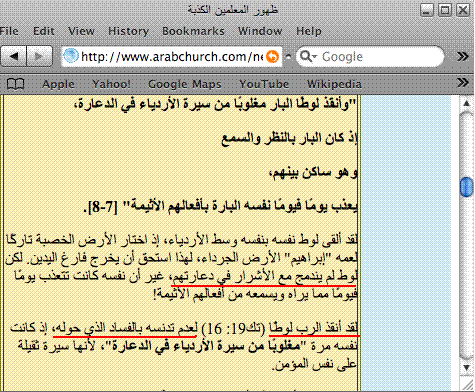Open the History menu
475x392 pixels.
[x=128, y=31]
